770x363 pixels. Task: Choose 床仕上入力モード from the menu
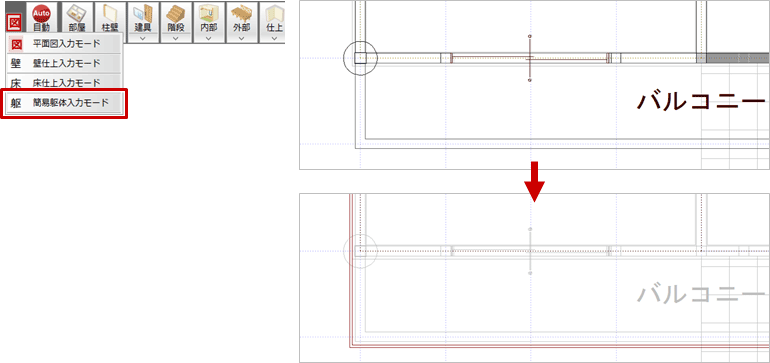pos(64,82)
